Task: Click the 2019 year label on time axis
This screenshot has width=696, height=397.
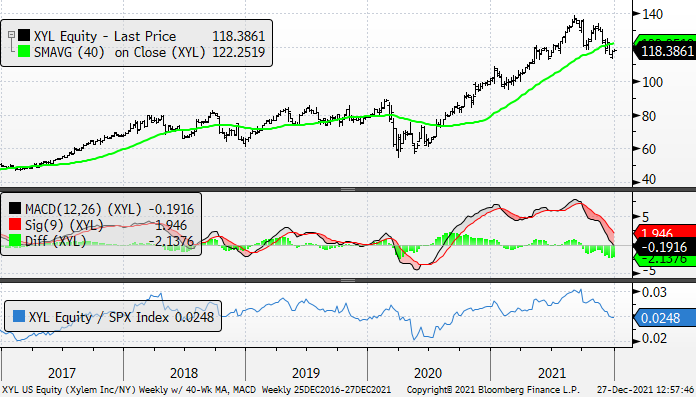Action: pyautogui.click(x=306, y=373)
